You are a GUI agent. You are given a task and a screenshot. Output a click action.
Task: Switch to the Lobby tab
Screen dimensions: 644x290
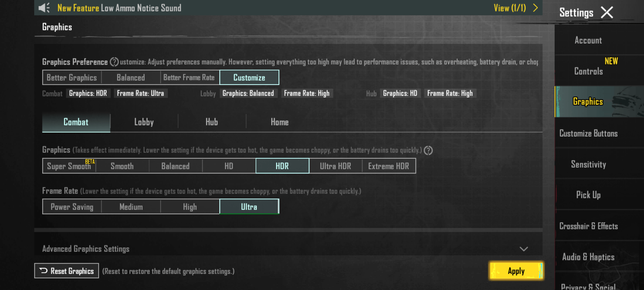[x=144, y=122]
